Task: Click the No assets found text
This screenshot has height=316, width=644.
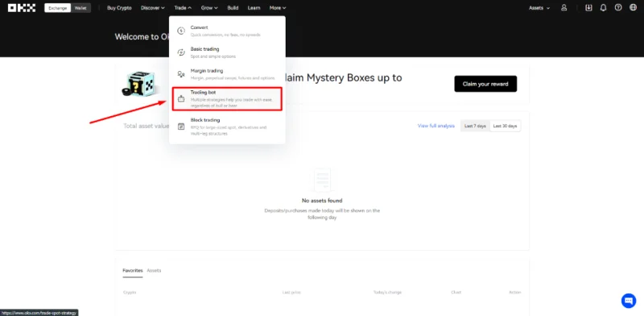Action: pos(322,201)
